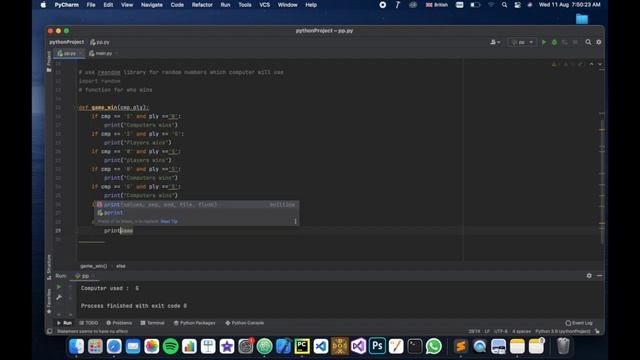Open IDE settings gear in top toolbar

(x=599, y=42)
